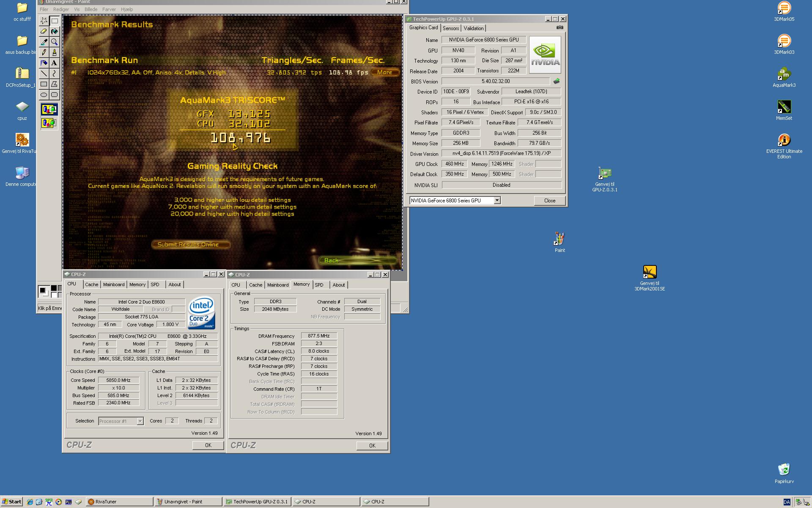Viewport: 812px width, 508px height.
Task: Click the Start button on taskbar
Action: click(11, 502)
